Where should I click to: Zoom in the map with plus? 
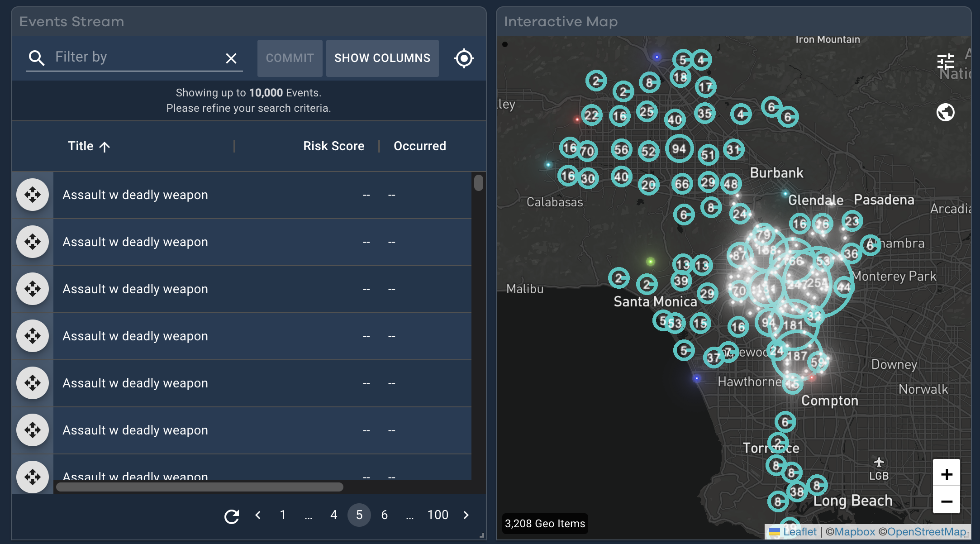click(x=947, y=474)
